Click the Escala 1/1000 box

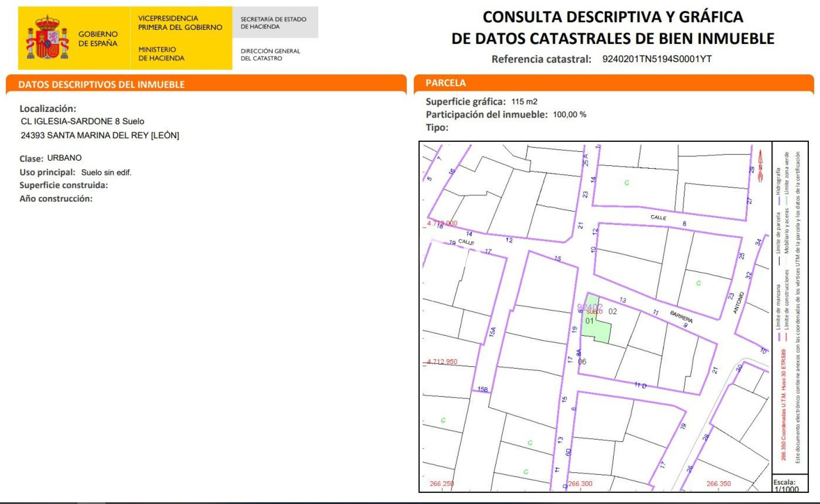pyautogui.click(x=786, y=485)
